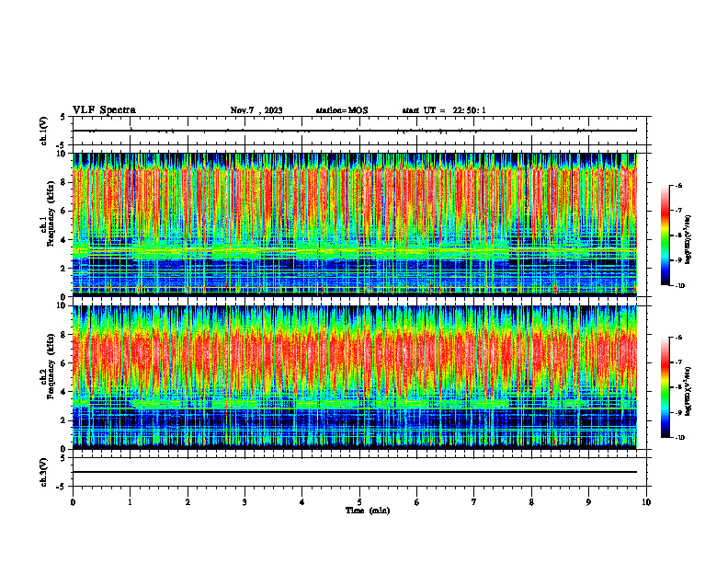Click the "station=MOS" header label
The width and height of the screenshot is (728, 563).
point(342,110)
